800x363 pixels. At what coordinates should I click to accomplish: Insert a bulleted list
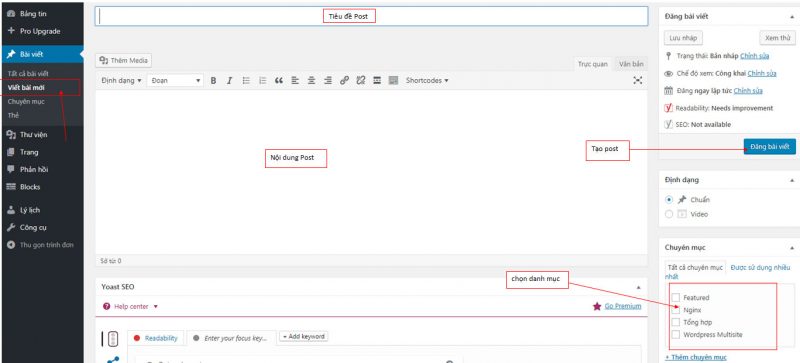click(x=246, y=80)
